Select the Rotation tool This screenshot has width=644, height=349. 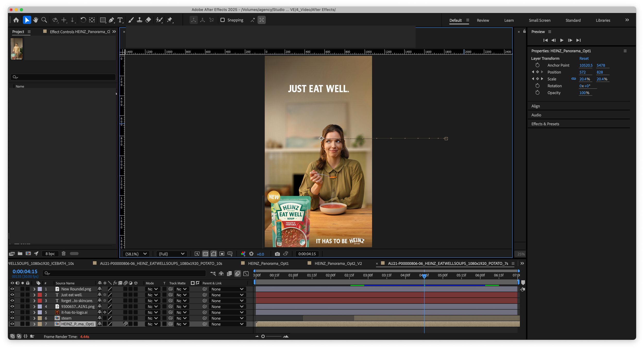(x=83, y=20)
